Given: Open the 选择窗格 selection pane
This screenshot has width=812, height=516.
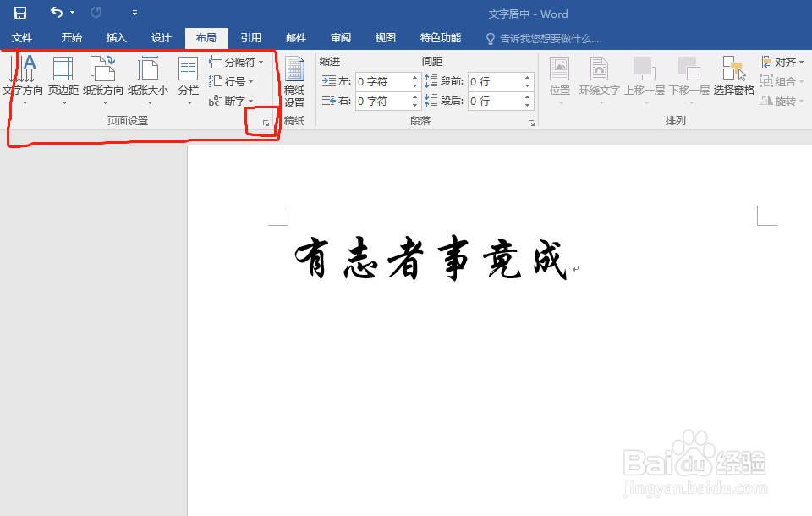Looking at the screenshot, I should (x=734, y=77).
